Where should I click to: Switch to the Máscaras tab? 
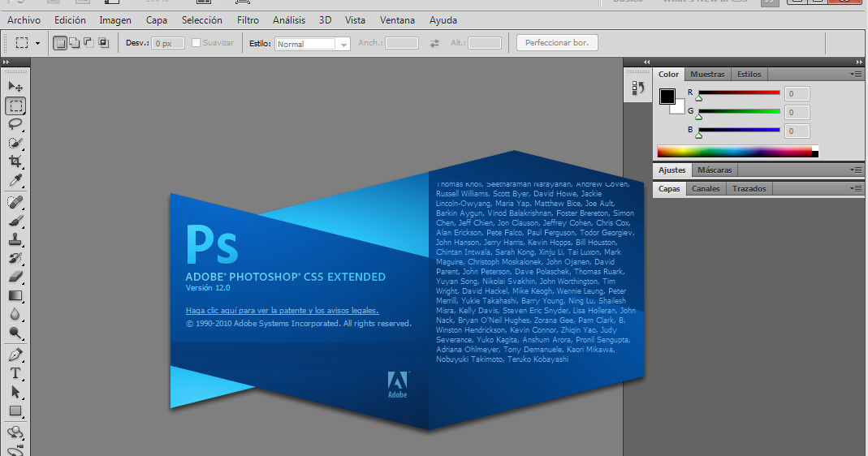tap(715, 170)
